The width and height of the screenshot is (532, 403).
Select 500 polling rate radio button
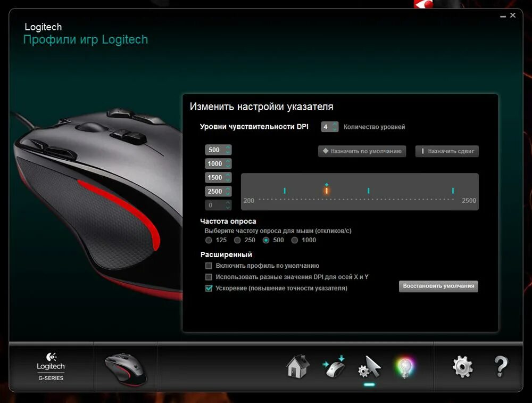266,241
